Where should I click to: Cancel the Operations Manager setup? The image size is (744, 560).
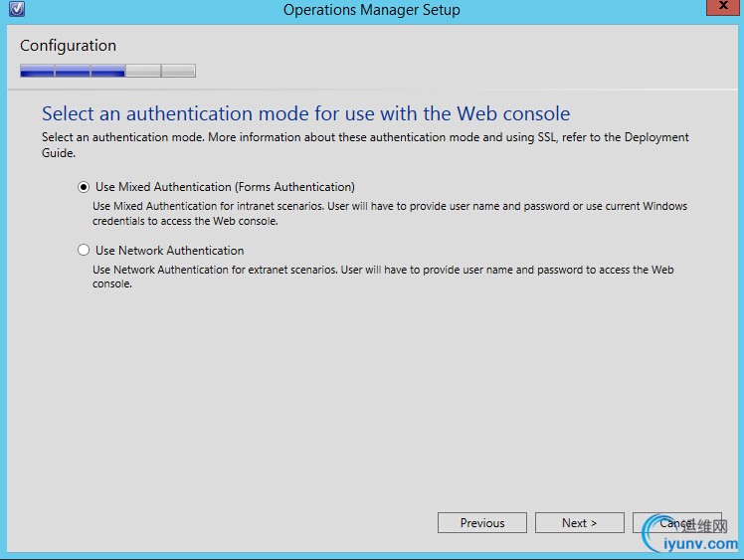click(677, 522)
